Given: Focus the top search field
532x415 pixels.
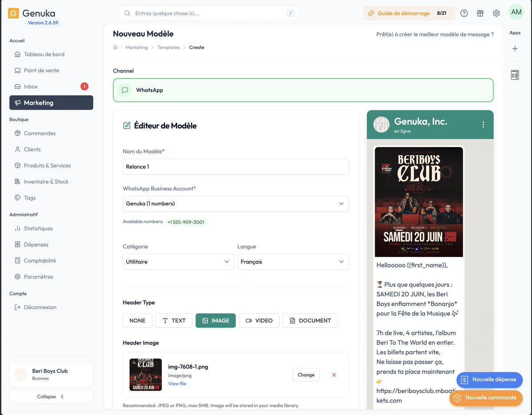Looking at the screenshot, I should 209,13.
